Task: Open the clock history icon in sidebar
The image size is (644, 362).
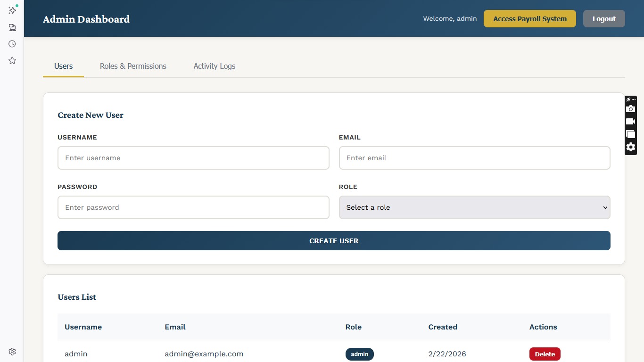Action: tap(12, 44)
